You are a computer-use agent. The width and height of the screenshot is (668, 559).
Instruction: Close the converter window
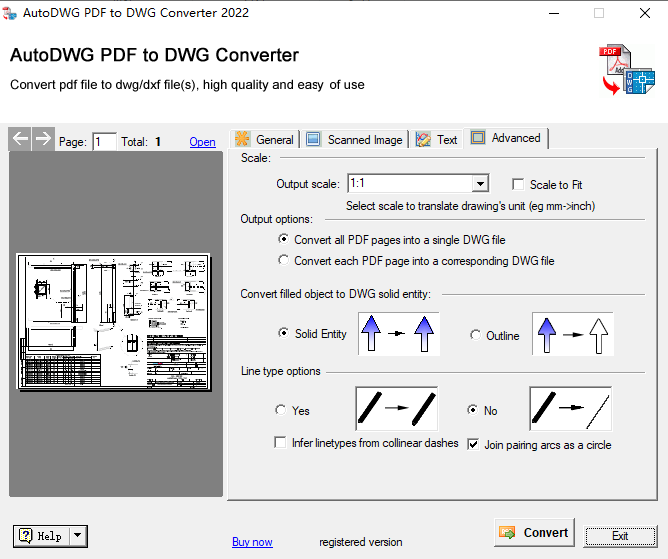pos(645,13)
